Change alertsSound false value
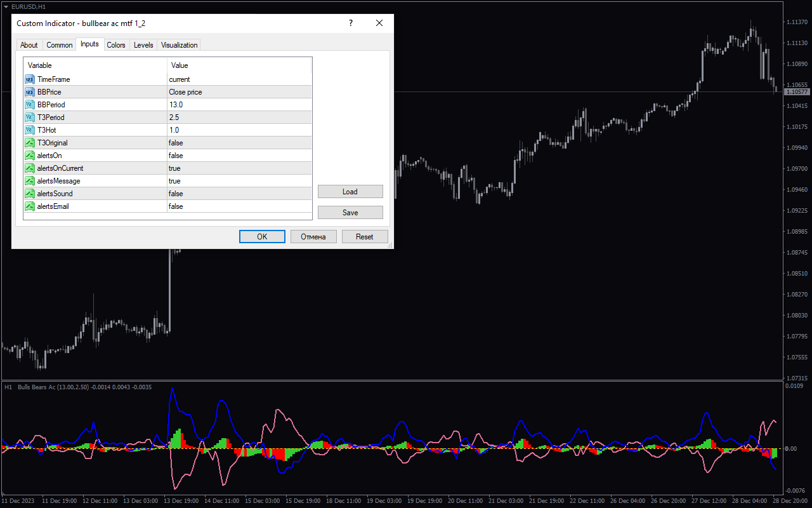812x508 pixels. (240, 194)
